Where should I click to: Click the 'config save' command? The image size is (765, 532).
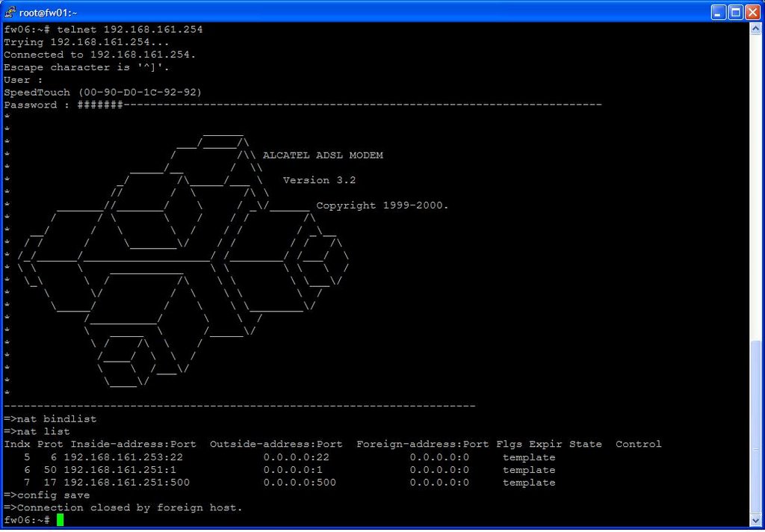click(x=53, y=495)
